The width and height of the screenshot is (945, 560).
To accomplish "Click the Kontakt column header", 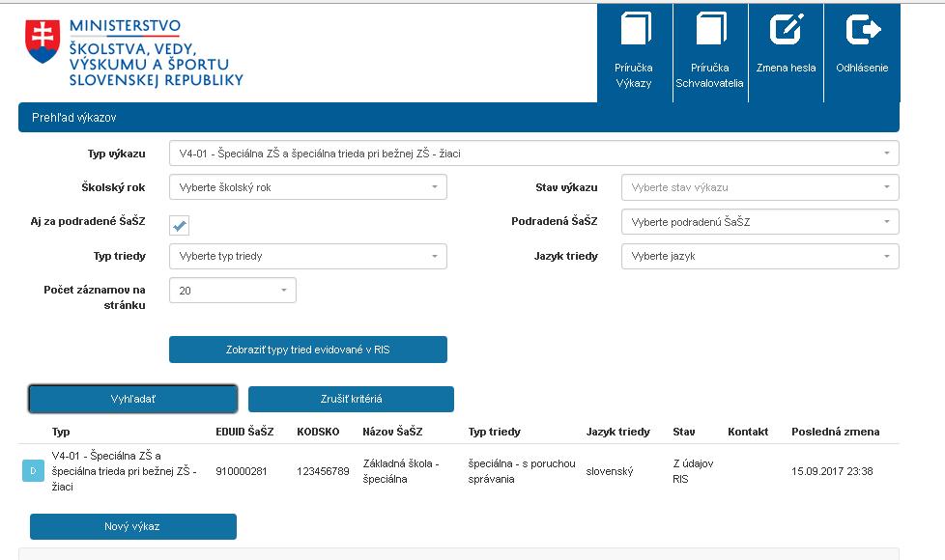I will tap(748, 432).
